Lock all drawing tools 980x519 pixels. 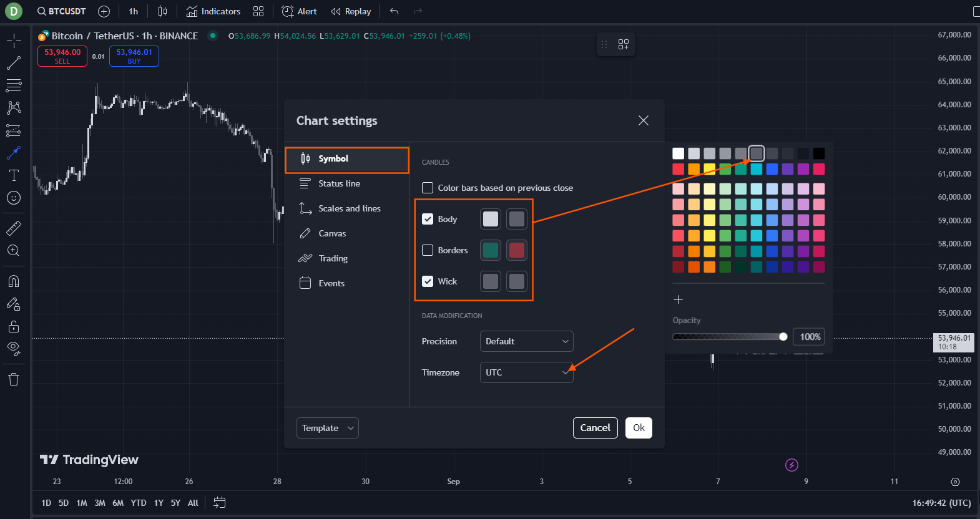click(14, 326)
